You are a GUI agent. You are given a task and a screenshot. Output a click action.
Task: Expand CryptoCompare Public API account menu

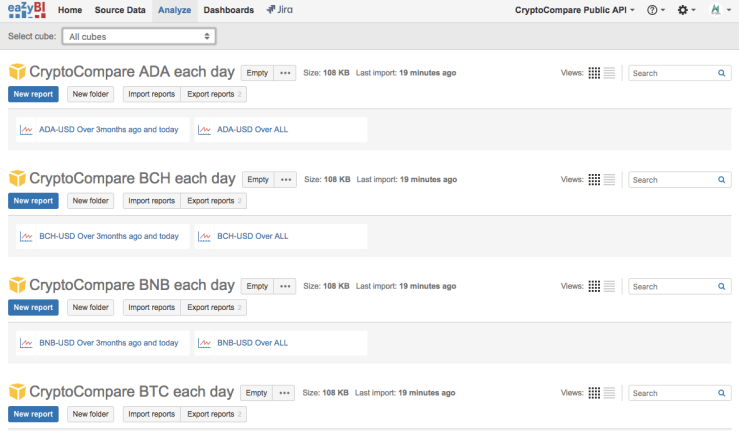[x=575, y=10]
